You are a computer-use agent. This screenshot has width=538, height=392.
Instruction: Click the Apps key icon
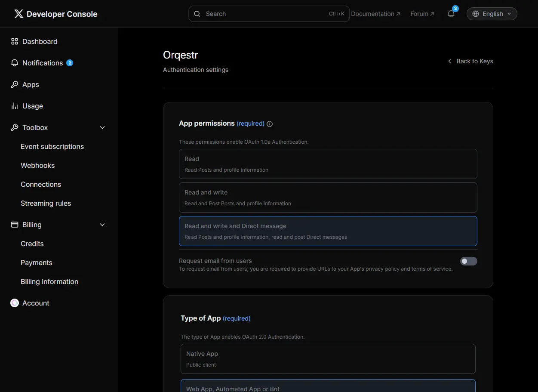coord(15,84)
